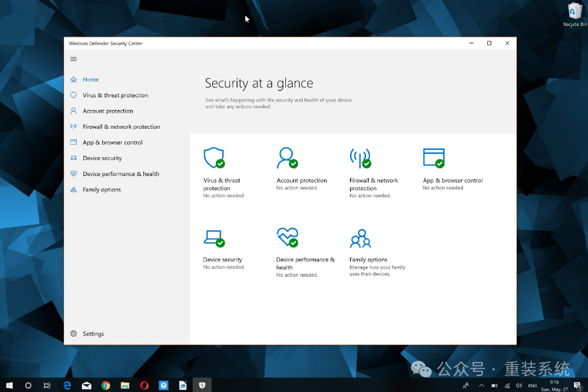The height and width of the screenshot is (392, 588).
Task: Open the Device security laptop tile
Action: coord(213,238)
